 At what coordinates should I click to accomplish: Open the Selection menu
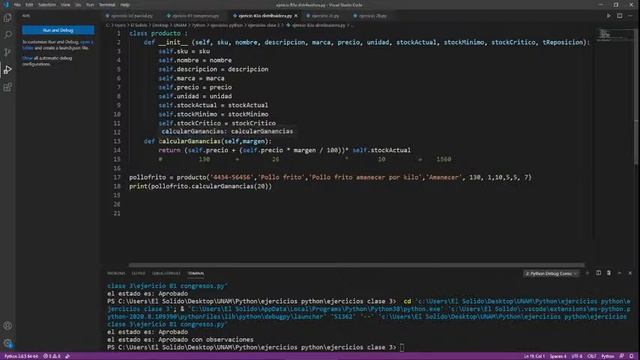47,5
